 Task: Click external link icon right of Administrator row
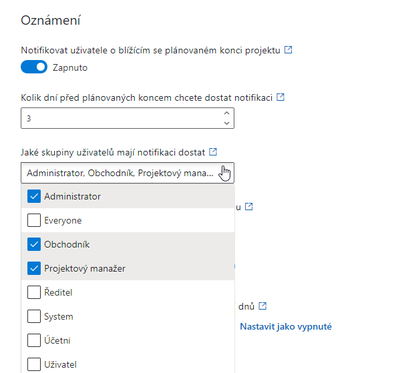coord(249,207)
